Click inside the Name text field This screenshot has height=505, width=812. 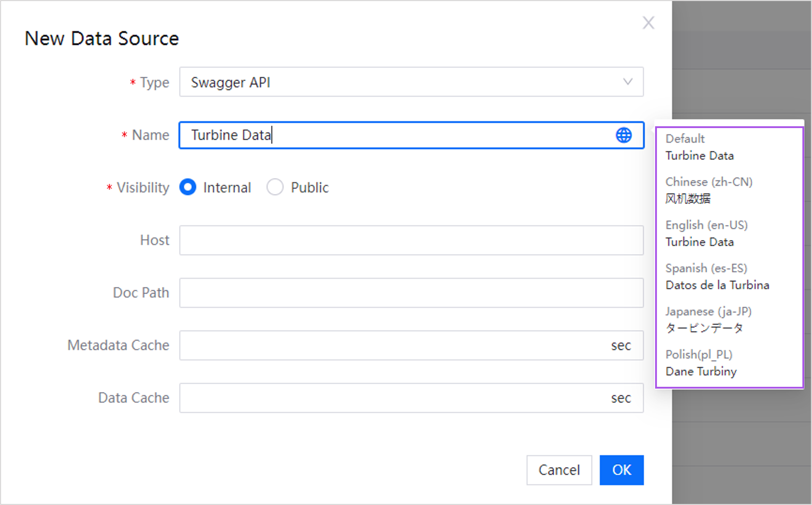pyautogui.click(x=394, y=135)
